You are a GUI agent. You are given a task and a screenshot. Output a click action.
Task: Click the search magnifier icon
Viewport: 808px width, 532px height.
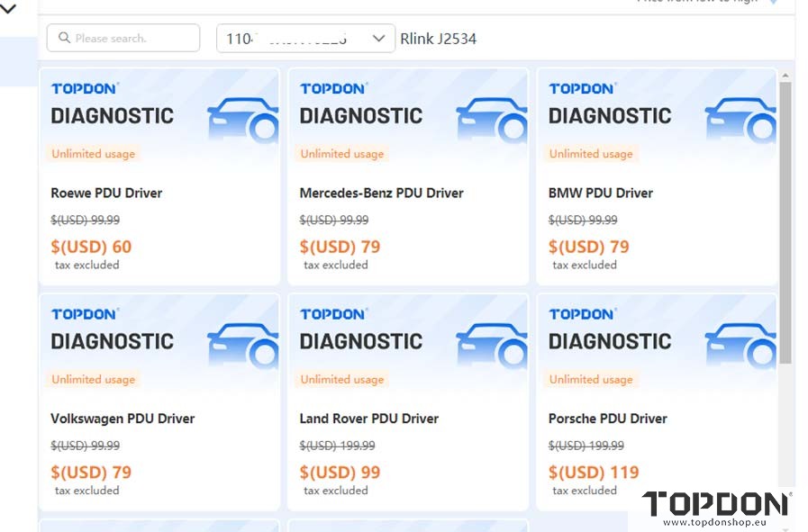click(x=65, y=38)
